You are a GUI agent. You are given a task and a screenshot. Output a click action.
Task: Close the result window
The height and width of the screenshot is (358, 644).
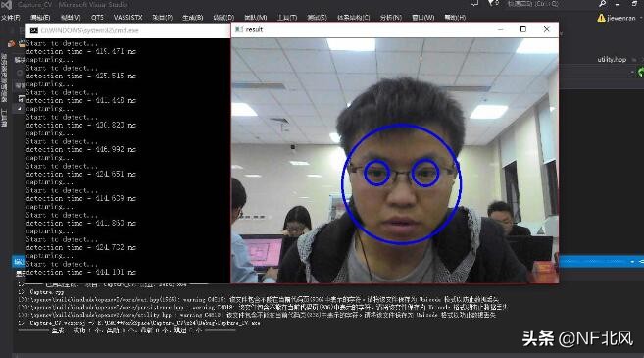click(x=546, y=29)
